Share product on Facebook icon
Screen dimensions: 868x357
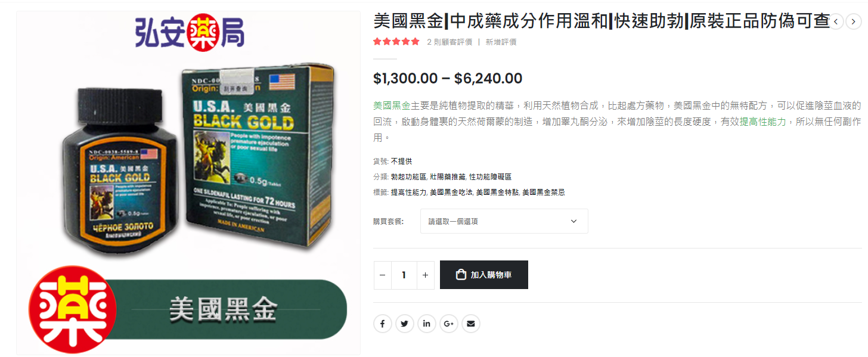pyautogui.click(x=382, y=324)
